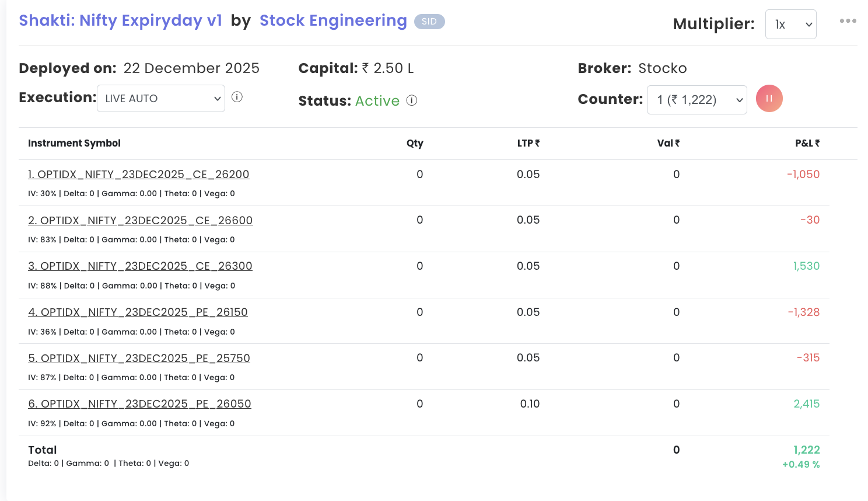
Task: Click the NIFTY 23DEC2025 PE 26150 symbol
Action: (138, 312)
